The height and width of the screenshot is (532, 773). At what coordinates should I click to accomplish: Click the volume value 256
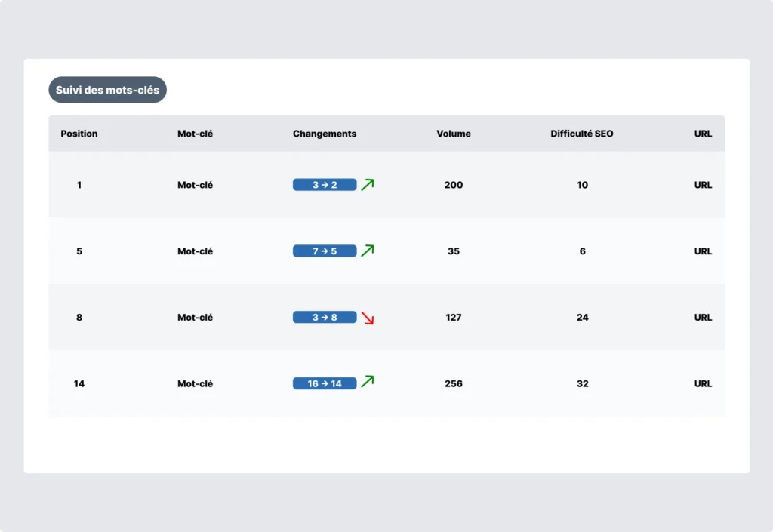(x=454, y=383)
